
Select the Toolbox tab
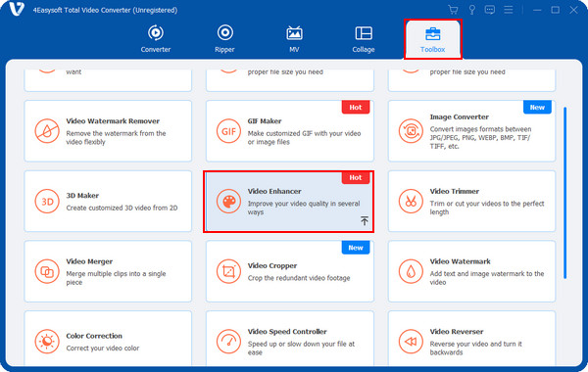(x=433, y=40)
